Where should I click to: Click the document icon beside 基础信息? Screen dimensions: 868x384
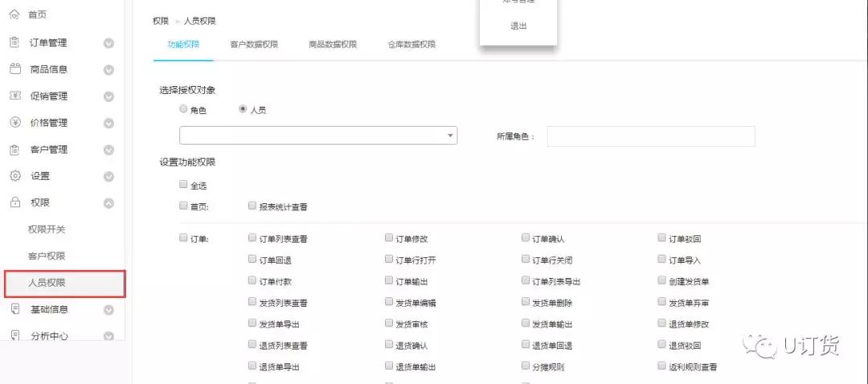point(15,308)
